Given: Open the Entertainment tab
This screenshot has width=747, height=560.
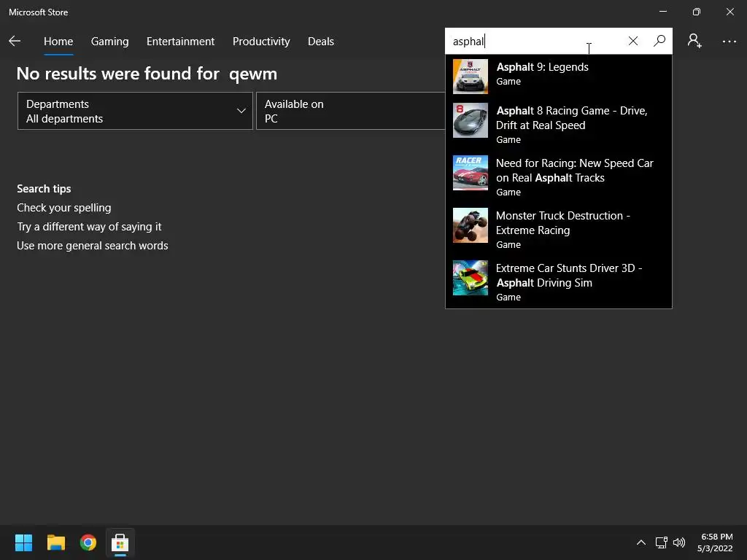Looking at the screenshot, I should 181,42.
